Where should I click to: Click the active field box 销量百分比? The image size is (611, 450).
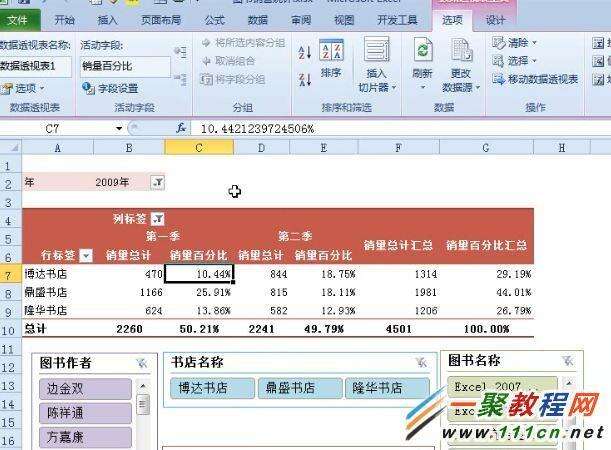(125, 66)
